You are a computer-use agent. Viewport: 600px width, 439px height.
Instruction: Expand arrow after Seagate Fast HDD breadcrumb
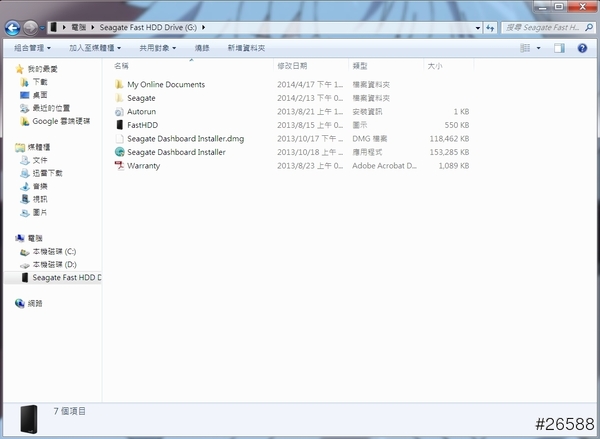(203, 27)
